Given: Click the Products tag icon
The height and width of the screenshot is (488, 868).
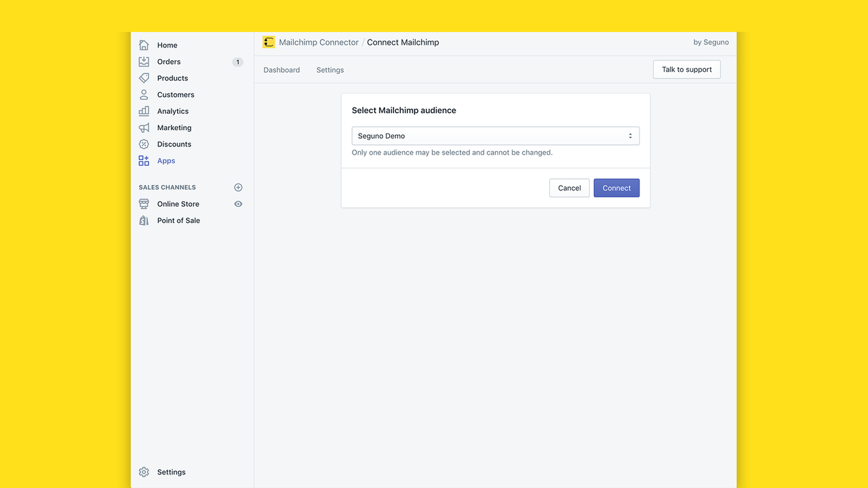Looking at the screenshot, I should tap(144, 78).
